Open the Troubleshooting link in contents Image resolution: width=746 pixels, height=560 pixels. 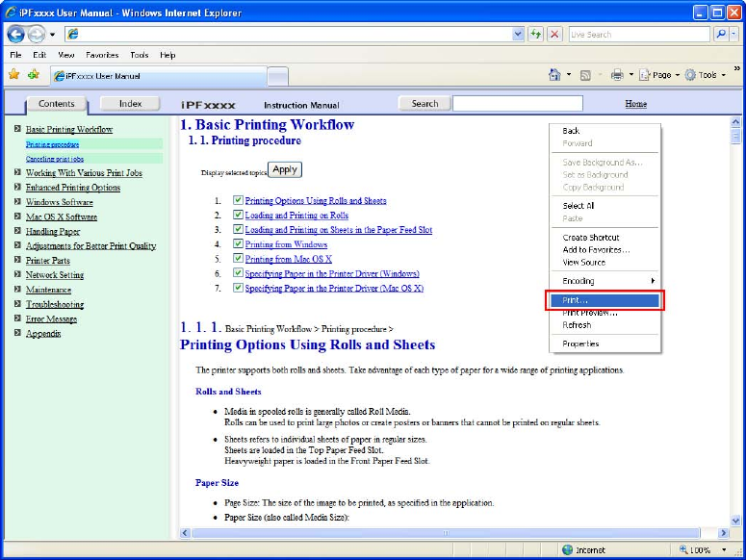[54, 304]
